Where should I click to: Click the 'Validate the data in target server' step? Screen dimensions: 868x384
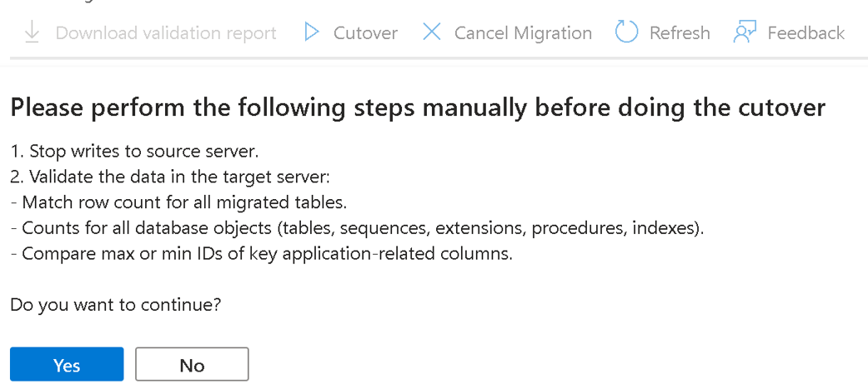click(x=170, y=177)
